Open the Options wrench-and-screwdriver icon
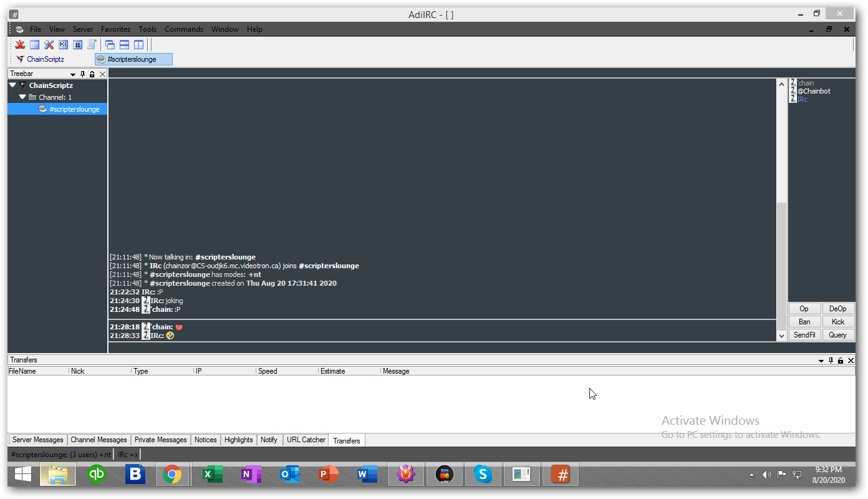 click(49, 44)
